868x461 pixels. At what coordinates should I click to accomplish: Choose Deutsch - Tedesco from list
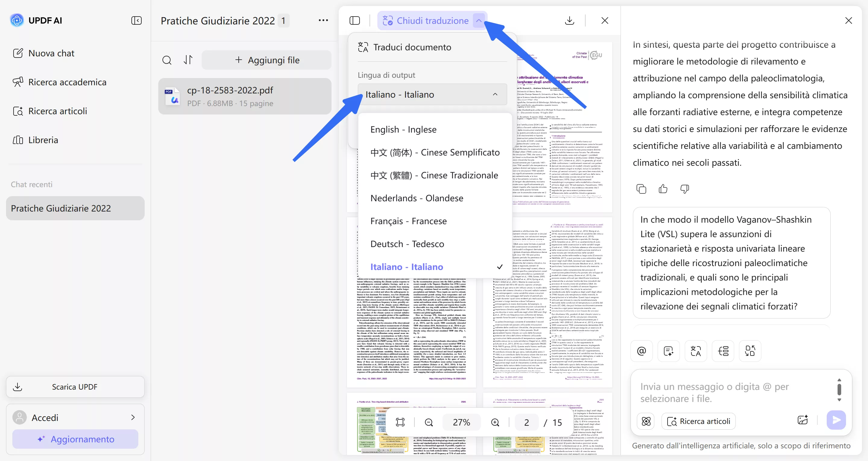tap(407, 244)
